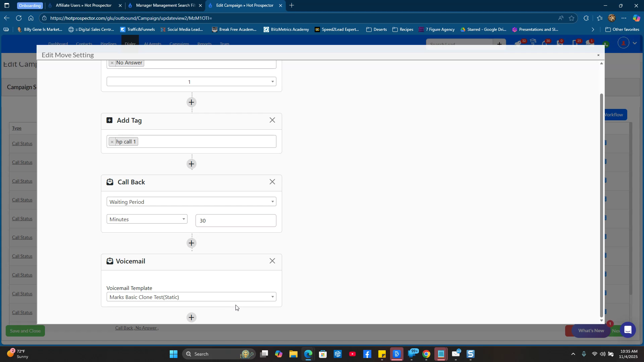Click plus icon between Call Back and Voicemail

coord(191,243)
